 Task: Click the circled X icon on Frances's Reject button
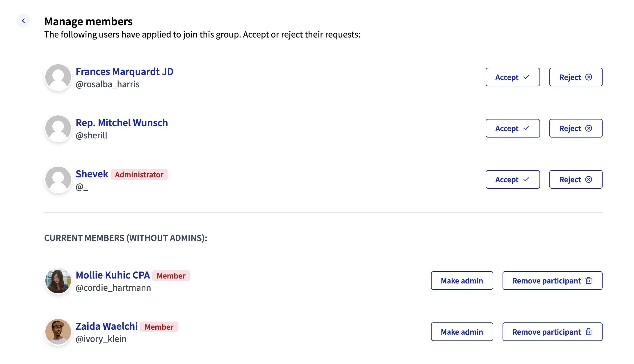coord(589,77)
